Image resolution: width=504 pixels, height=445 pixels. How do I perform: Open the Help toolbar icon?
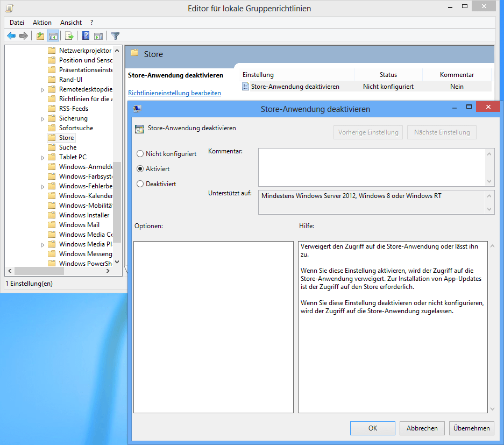click(x=86, y=36)
